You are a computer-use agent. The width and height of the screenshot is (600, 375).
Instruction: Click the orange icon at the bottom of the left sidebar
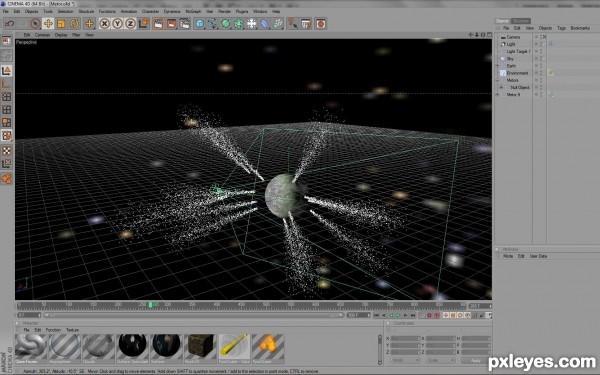click(x=7, y=178)
